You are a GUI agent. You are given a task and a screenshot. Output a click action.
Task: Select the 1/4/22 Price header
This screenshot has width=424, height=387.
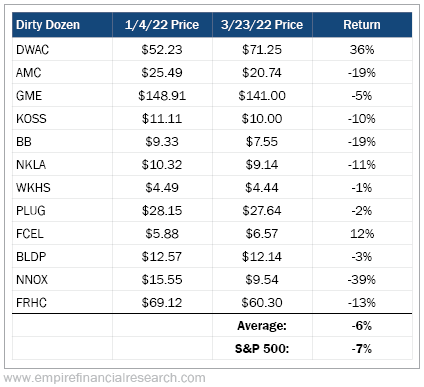[x=162, y=25]
